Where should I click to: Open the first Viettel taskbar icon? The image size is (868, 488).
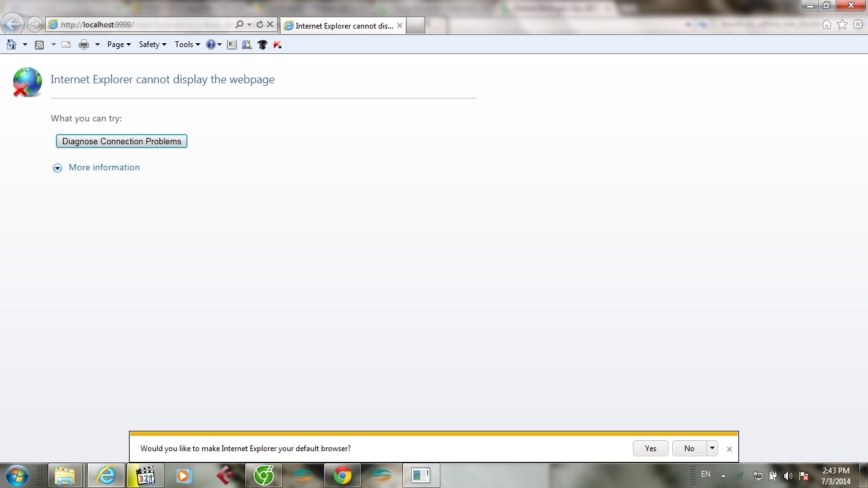(x=303, y=475)
